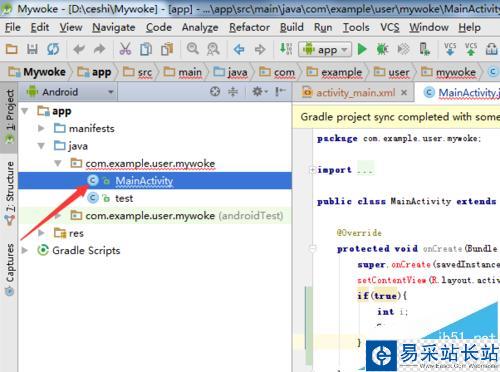
Task: Open the Analyze menu
Action: pos(200,27)
